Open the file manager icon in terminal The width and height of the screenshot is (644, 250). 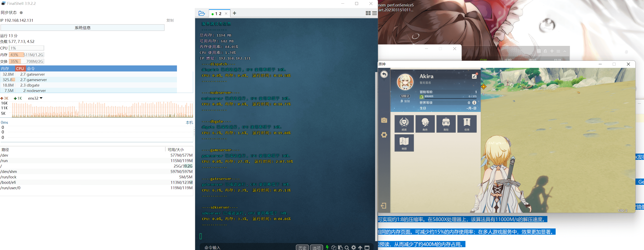[202, 13]
